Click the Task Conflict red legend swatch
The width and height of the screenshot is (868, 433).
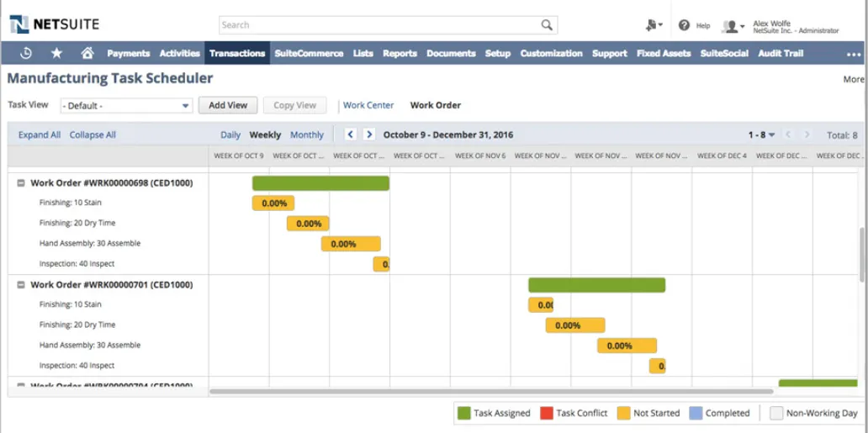coord(547,413)
